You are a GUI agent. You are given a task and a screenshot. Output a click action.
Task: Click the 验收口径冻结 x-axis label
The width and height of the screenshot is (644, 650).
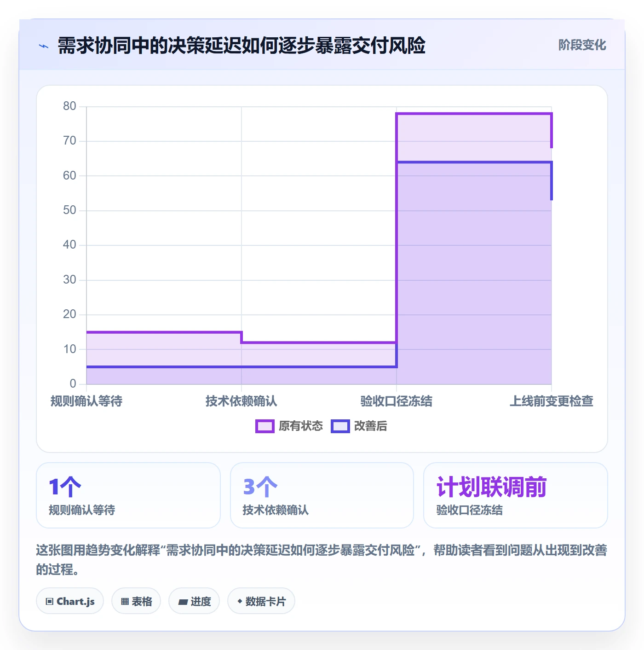397,401
